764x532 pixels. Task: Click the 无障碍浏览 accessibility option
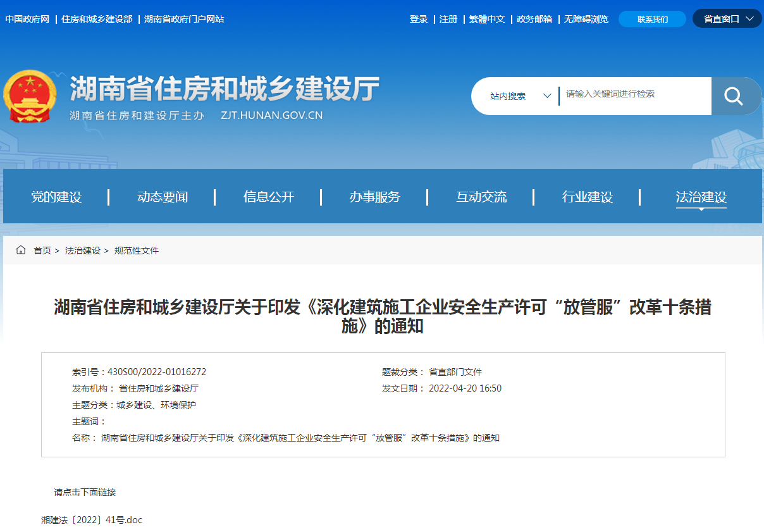point(585,19)
